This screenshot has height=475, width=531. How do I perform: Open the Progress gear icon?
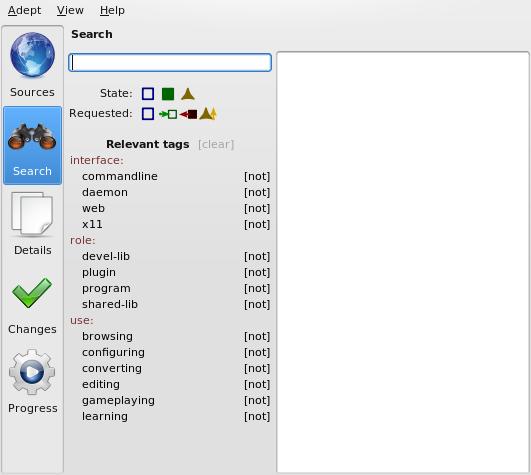(32, 372)
